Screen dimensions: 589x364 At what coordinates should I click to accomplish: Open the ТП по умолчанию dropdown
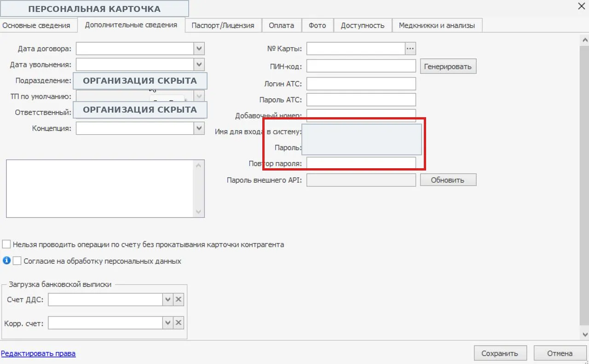tap(199, 96)
